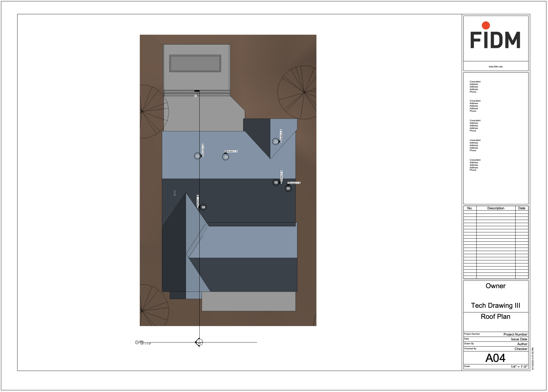Click the 'Author' drawn-by value

522,344
